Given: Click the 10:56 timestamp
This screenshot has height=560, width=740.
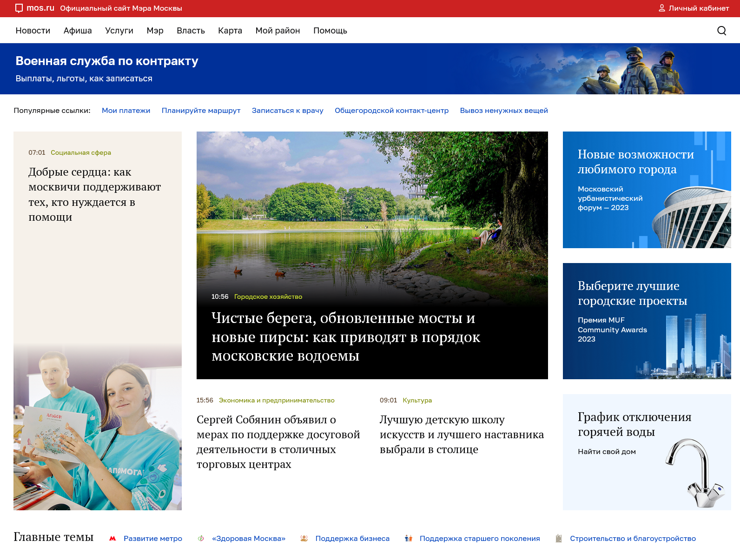Looking at the screenshot, I should [x=220, y=296].
